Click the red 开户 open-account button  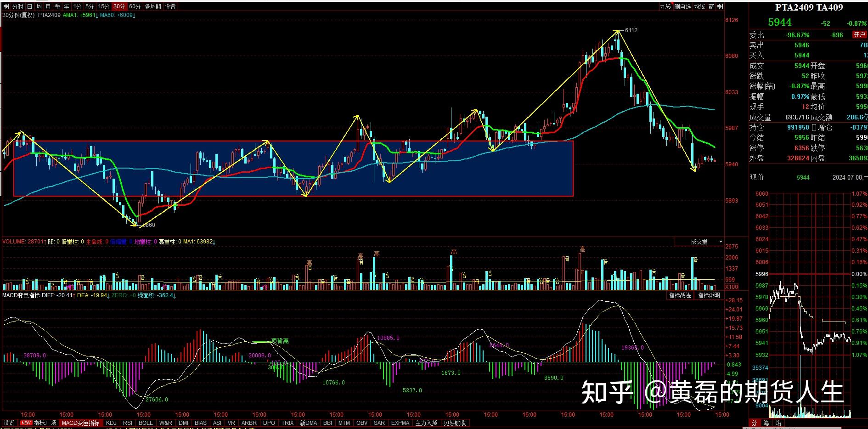click(859, 35)
